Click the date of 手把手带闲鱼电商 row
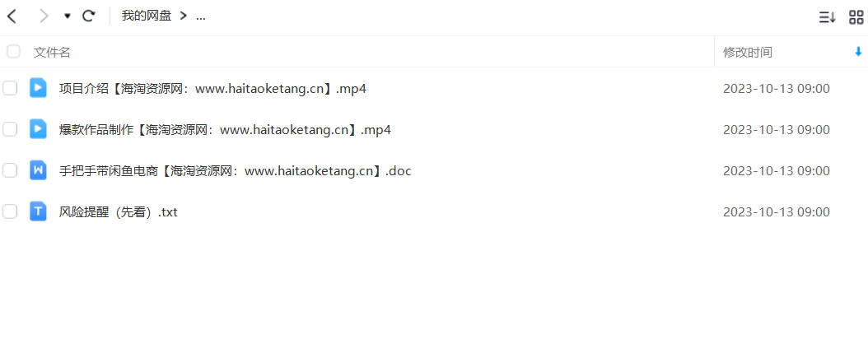The height and width of the screenshot is (362, 868). [x=776, y=171]
